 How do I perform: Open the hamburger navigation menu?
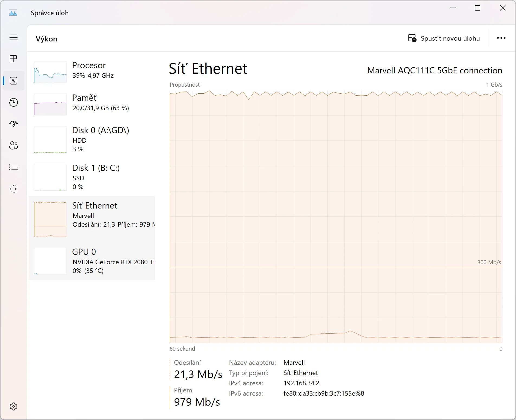tap(14, 37)
